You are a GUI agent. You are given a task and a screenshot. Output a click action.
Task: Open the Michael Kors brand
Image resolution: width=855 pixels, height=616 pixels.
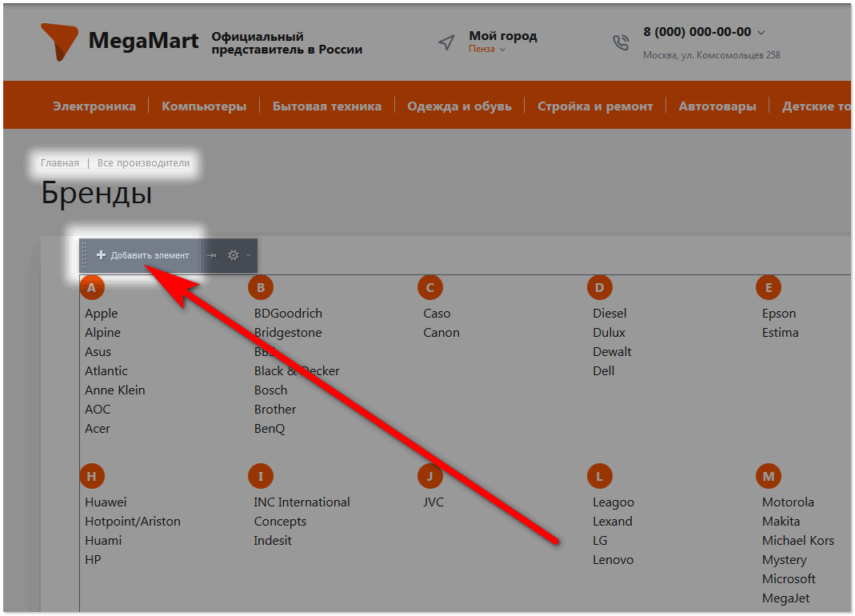[797, 540]
